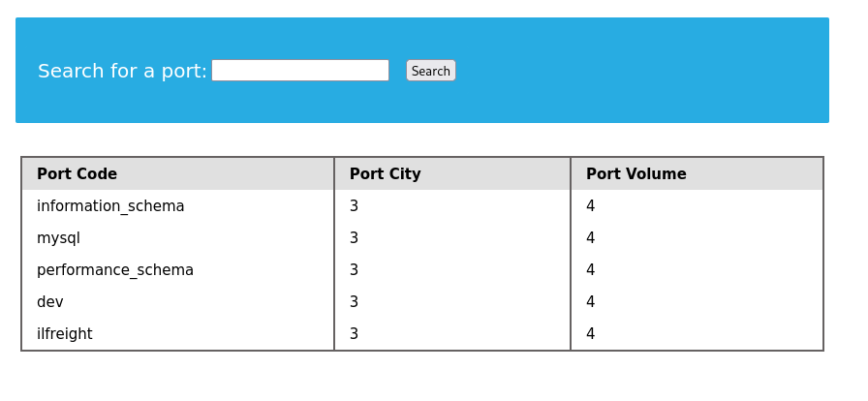Click Port Volume value in dev row
This screenshot has height=401, width=868.
tap(591, 302)
